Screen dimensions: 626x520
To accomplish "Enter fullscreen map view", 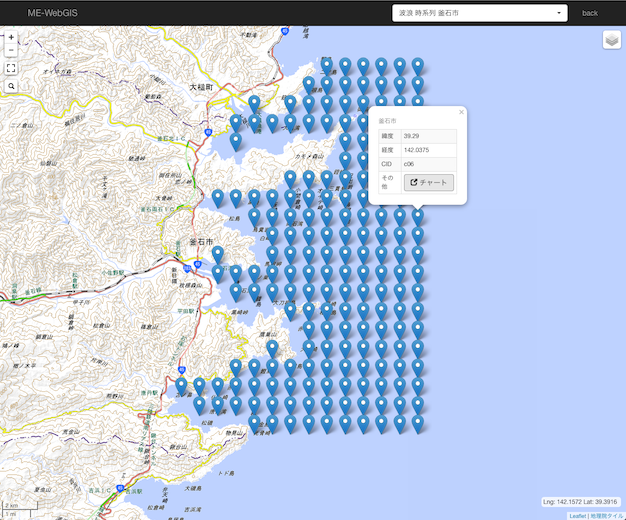I will coord(11,68).
